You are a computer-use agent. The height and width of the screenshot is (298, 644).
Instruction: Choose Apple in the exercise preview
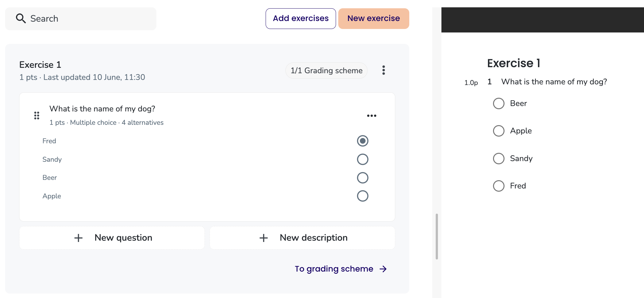(x=498, y=131)
